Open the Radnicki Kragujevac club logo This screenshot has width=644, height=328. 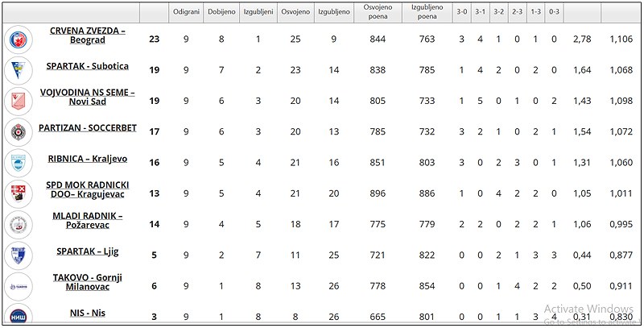(x=17, y=193)
